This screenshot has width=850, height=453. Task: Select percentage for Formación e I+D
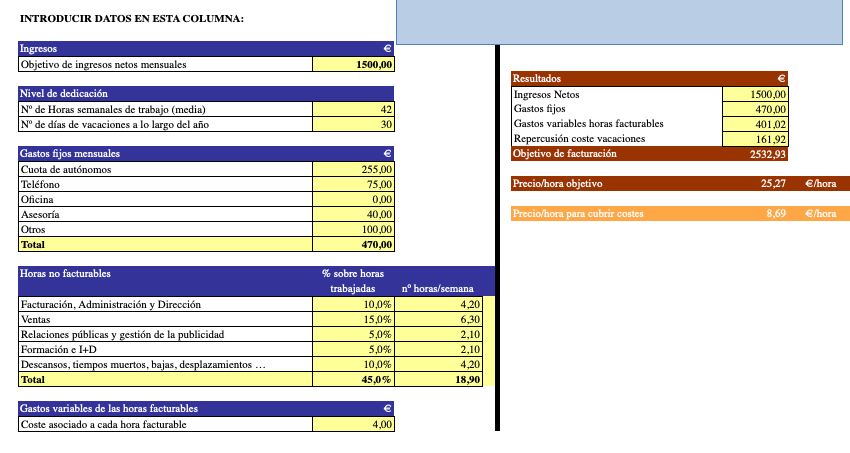coord(354,349)
